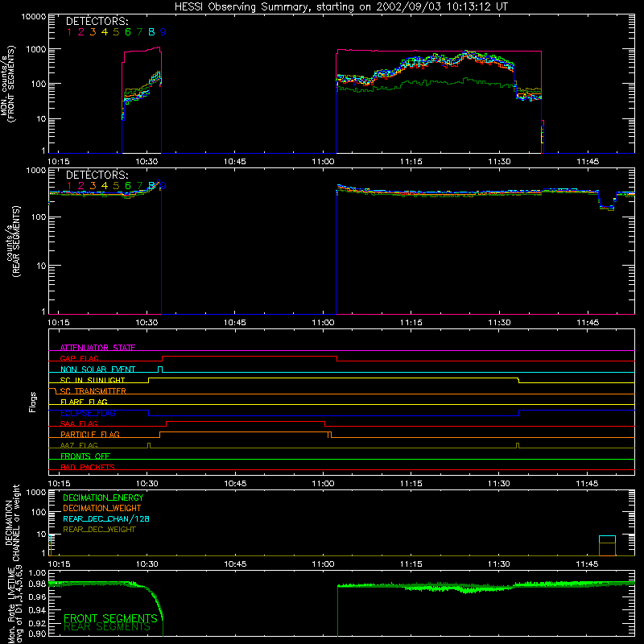The image size is (644, 644).
Task: Select the NON_SOLAR_EVENT flag label
Action: pyautogui.click(x=97, y=369)
